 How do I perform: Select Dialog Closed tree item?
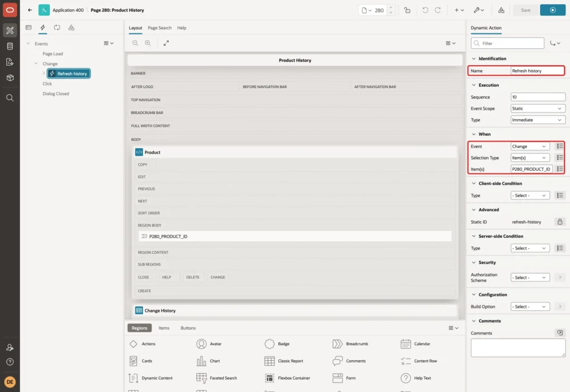coord(56,94)
